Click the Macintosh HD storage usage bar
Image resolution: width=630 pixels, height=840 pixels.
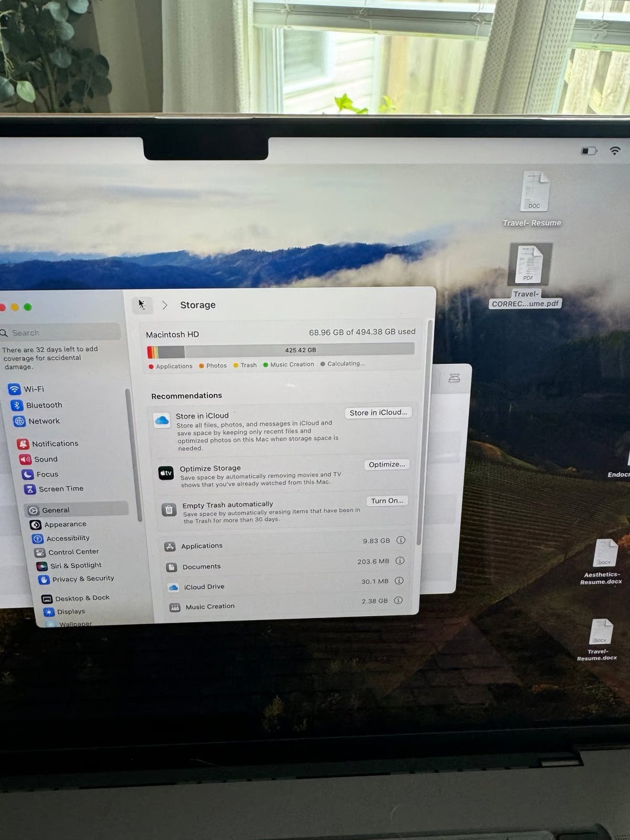(x=280, y=350)
